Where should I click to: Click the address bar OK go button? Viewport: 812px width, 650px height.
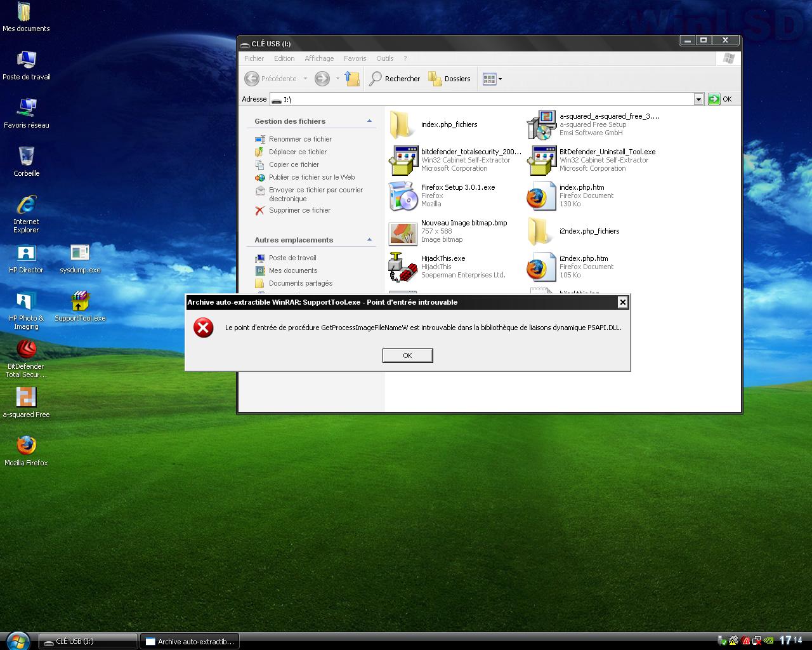click(x=720, y=99)
